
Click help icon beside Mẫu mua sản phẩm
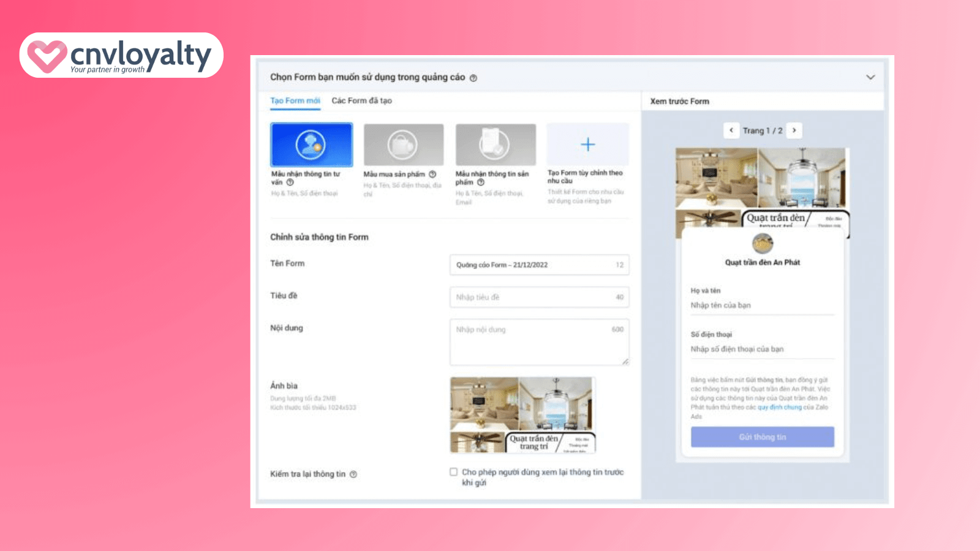click(x=432, y=174)
